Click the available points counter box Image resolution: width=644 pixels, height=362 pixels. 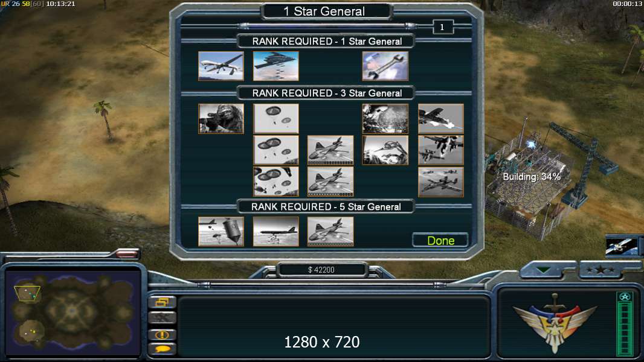[443, 27]
